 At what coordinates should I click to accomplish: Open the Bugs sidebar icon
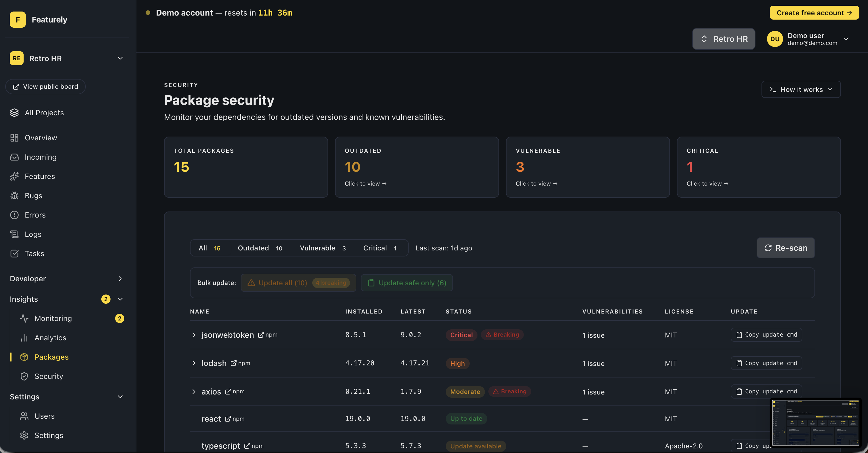14,196
